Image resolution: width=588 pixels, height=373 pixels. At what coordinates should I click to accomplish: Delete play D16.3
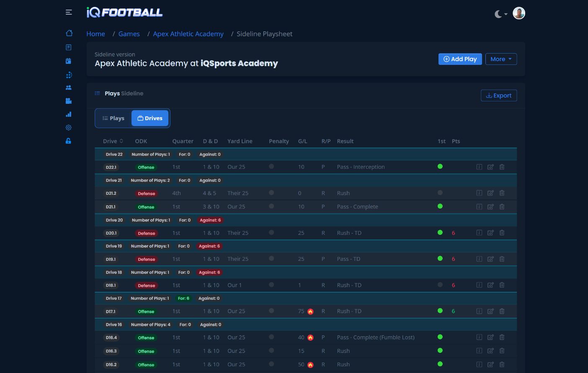point(502,351)
